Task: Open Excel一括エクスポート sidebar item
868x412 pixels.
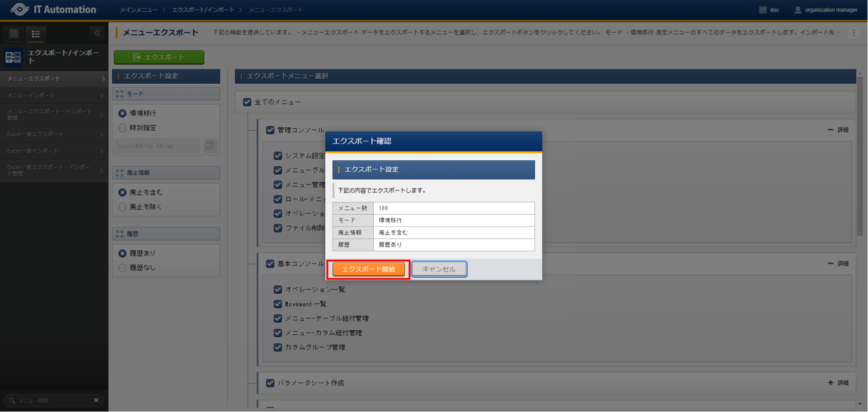Action: tap(54, 134)
